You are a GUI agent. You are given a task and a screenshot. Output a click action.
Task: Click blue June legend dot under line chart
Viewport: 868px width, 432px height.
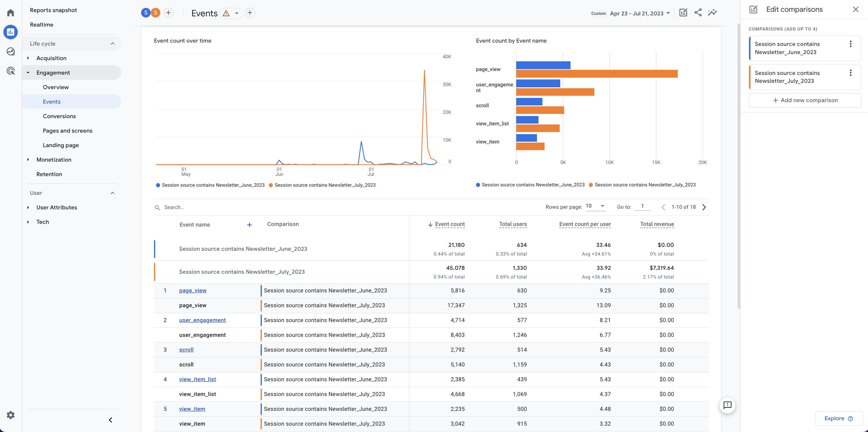pos(158,185)
